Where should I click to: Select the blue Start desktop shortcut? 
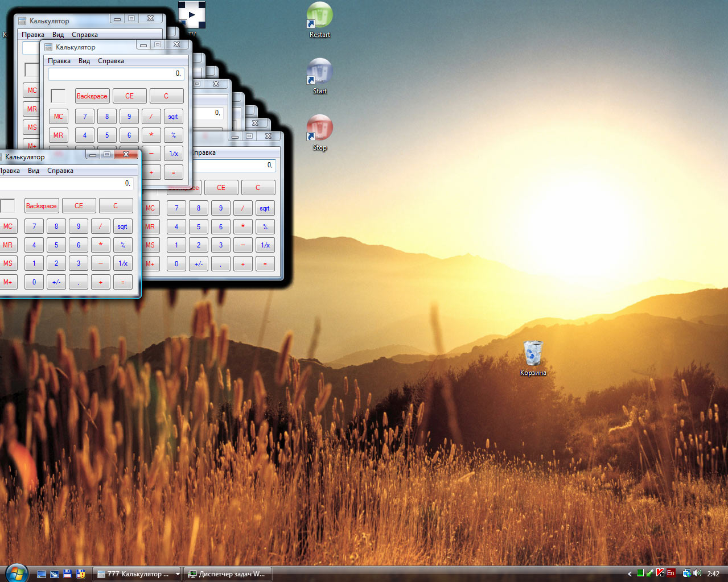(x=319, y=74)
